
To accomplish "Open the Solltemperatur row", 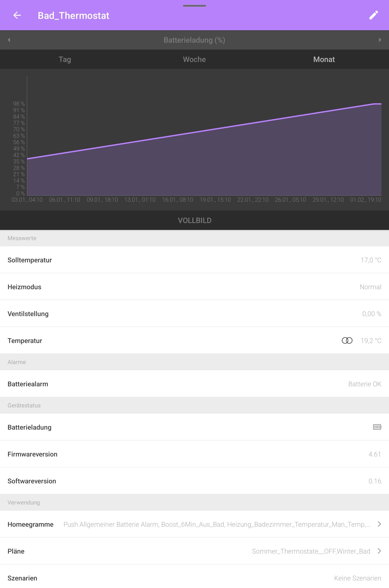I will click(194, 260).
